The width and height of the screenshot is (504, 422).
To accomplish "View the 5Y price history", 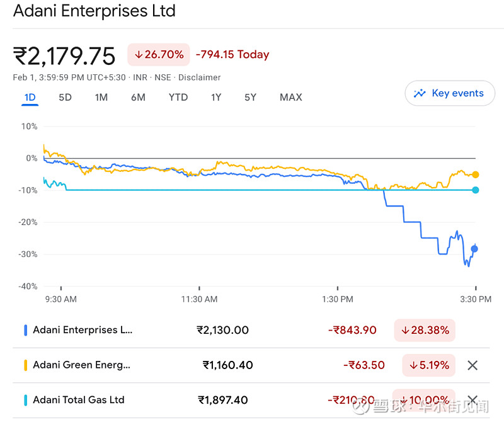I will click(250, 98).
